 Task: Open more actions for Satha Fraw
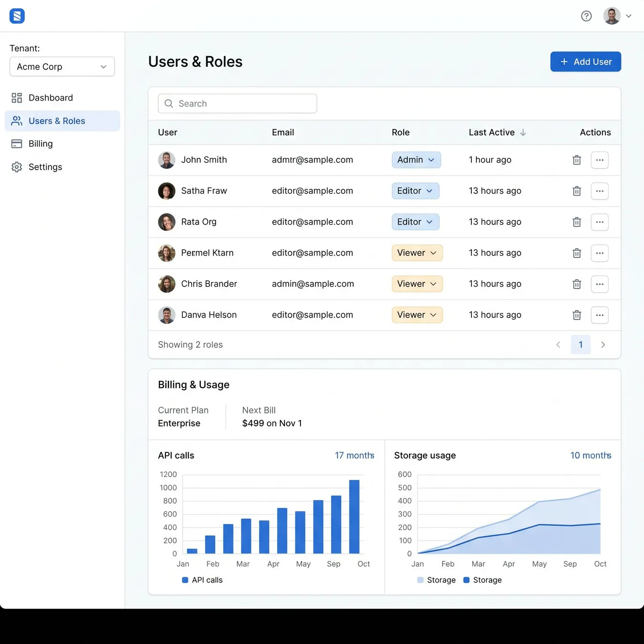coord(600,191)
